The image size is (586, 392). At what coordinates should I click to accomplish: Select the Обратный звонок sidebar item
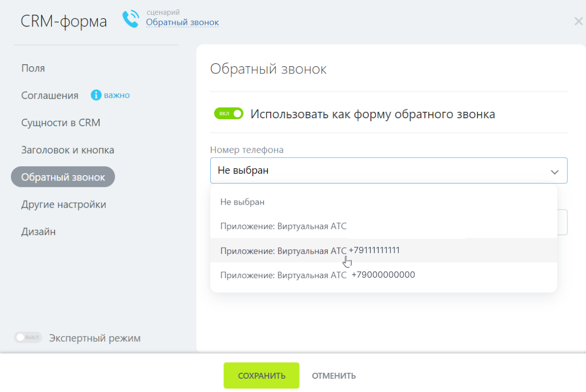point(63,177)
